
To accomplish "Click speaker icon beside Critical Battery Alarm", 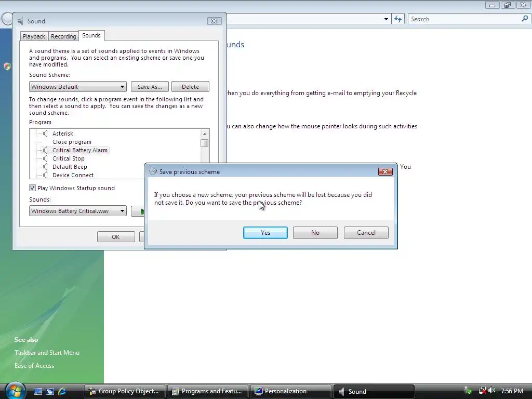I will (x=45, y=150).
